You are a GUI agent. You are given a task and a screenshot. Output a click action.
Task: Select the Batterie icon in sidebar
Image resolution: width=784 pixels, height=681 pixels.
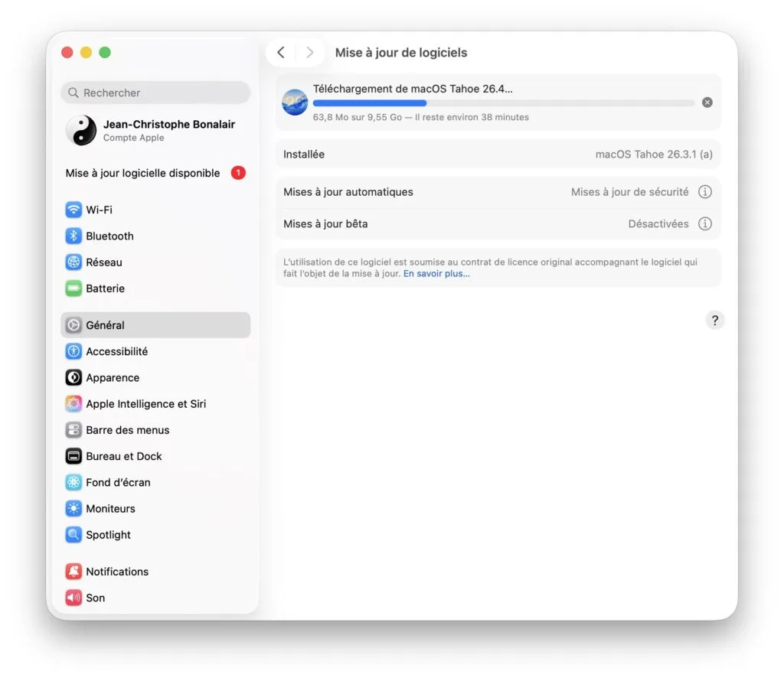point(73,288)
